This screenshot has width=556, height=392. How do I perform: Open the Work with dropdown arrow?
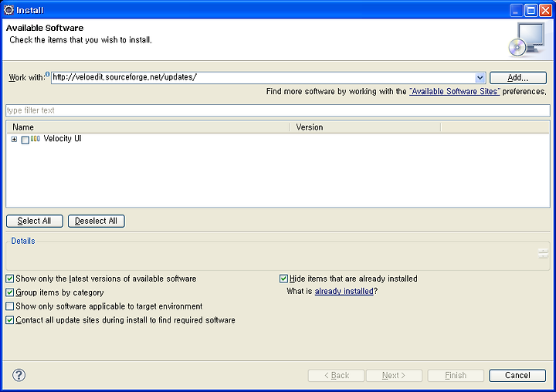pyautogui.click(x=480, y=78)
